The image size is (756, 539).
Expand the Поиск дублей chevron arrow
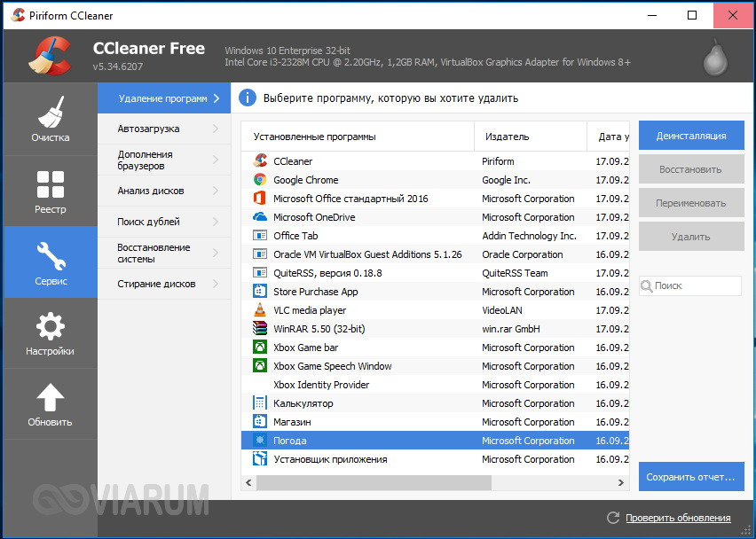point(216,222)
